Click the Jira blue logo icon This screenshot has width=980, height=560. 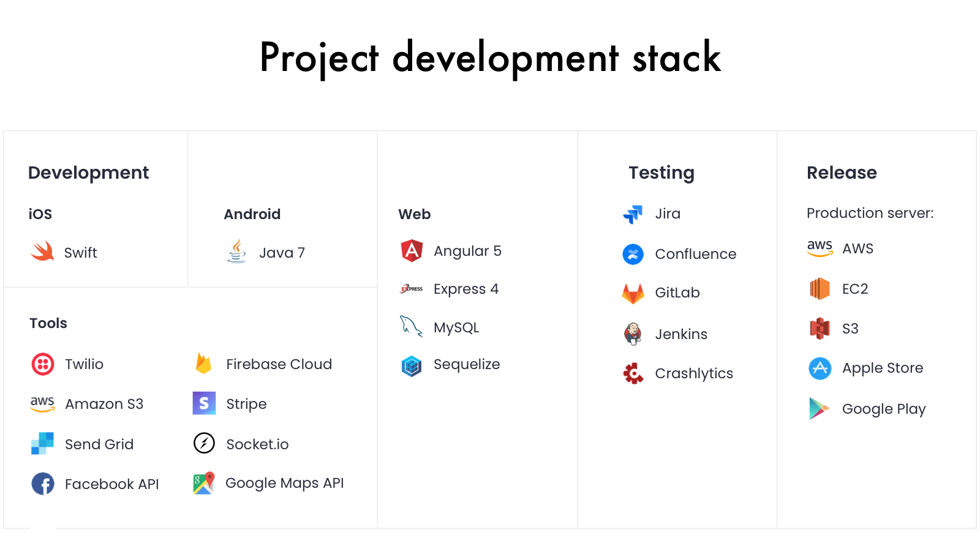(633, 214)
